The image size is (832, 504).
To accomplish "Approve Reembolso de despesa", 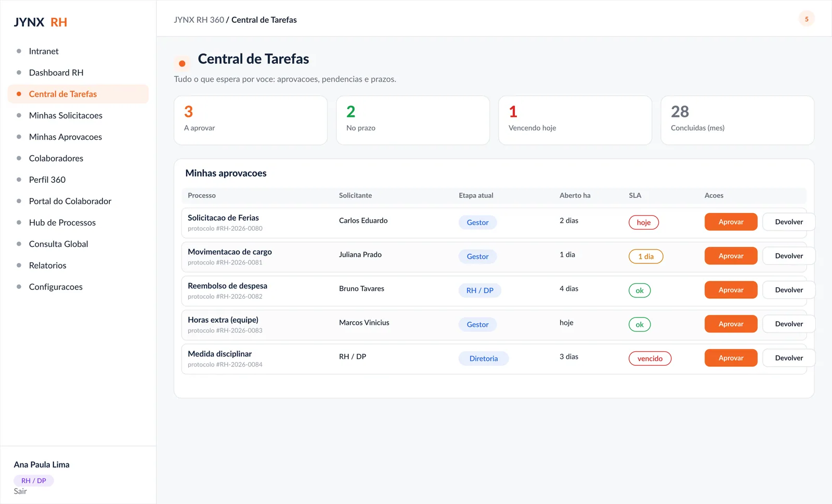I will [731, 290].
